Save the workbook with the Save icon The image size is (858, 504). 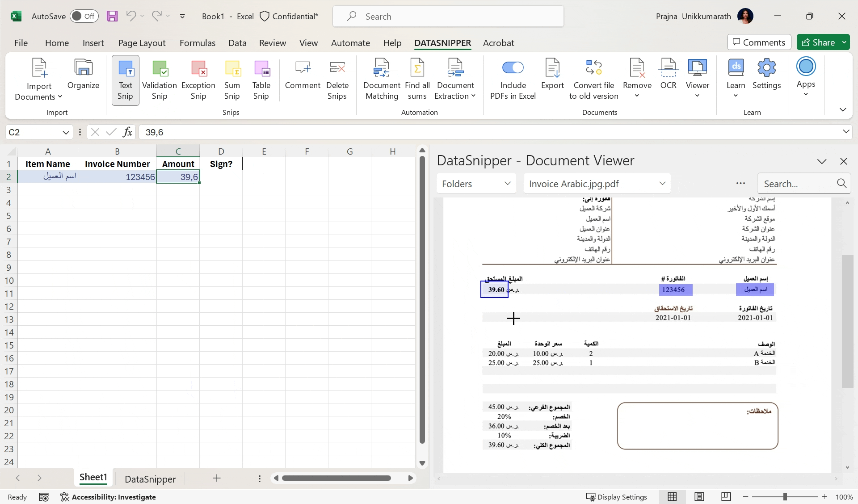tap(112, 16)
